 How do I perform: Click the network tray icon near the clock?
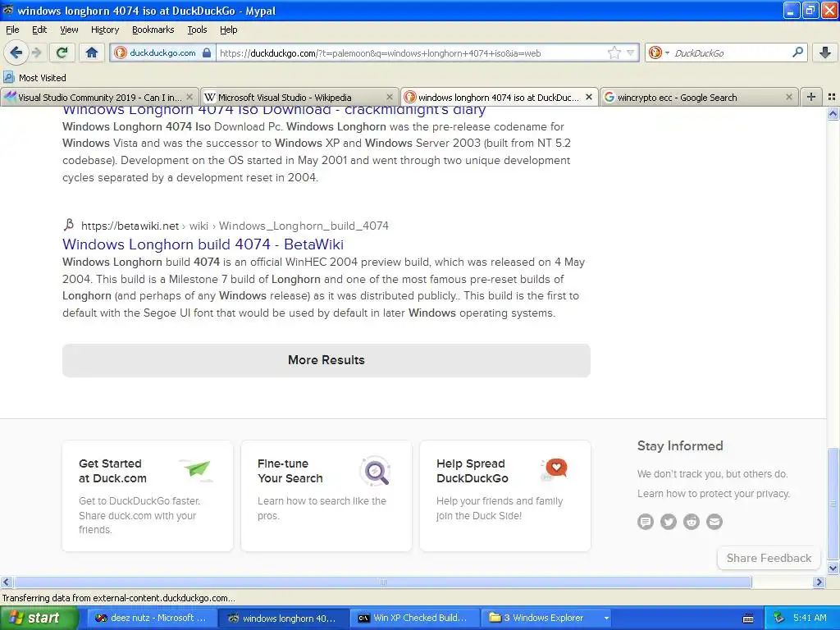pos(779,618)
